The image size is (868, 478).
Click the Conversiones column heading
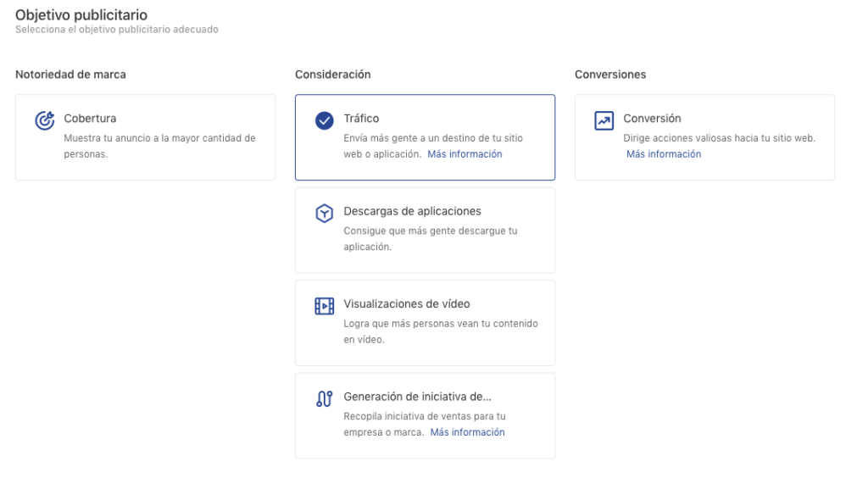tap(610, 74)
